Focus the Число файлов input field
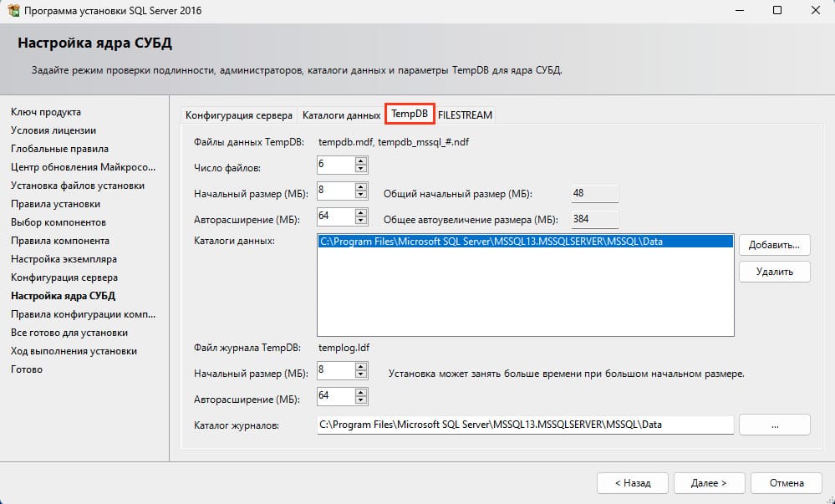This screenshot has width=835, height=504. click(x=336, y=165)
